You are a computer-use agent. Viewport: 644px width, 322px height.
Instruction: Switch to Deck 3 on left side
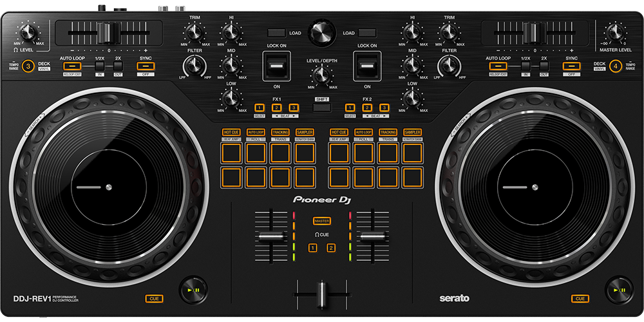(28, 66)
